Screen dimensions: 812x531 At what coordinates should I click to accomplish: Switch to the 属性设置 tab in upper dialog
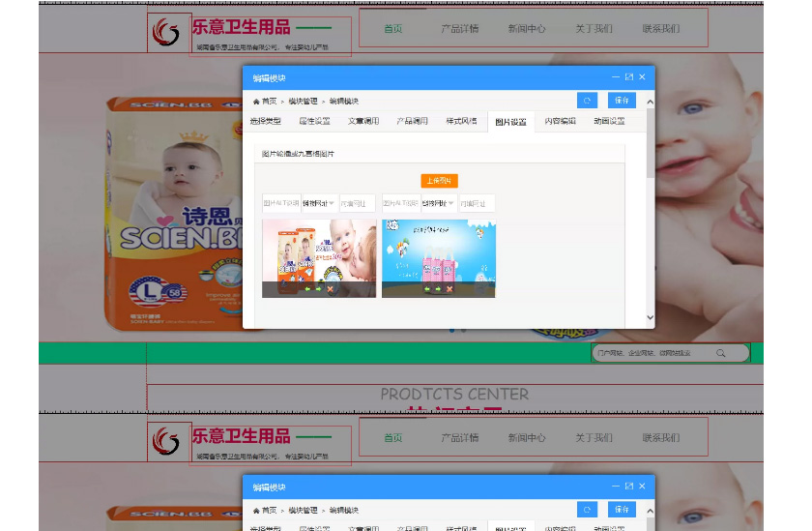point(315,121)
